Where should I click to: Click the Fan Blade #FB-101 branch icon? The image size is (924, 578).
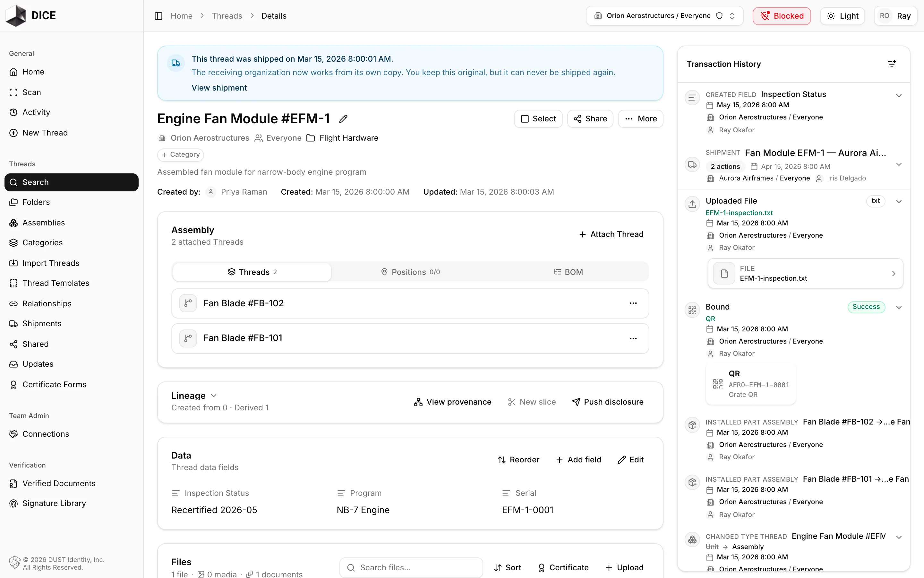click(188, 338)
